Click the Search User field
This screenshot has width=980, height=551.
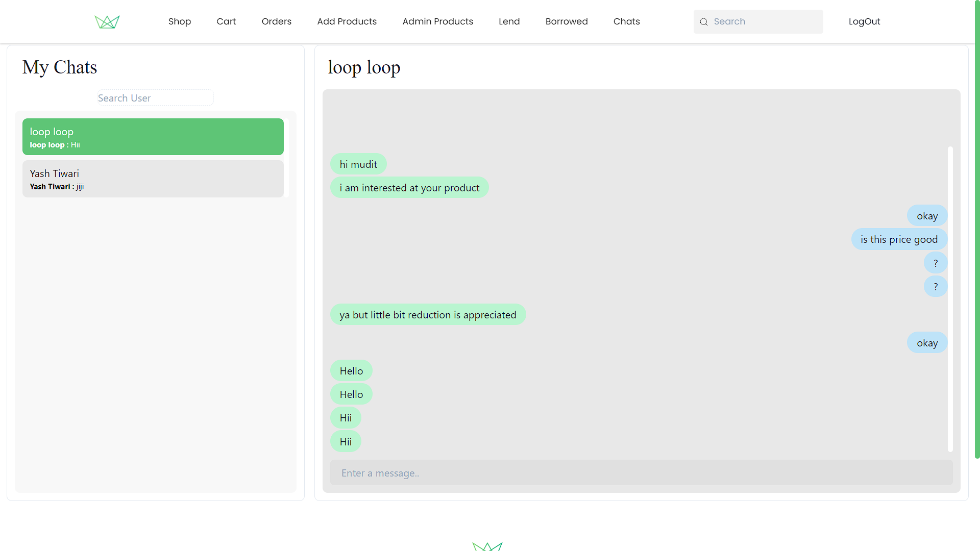point(156,98)
